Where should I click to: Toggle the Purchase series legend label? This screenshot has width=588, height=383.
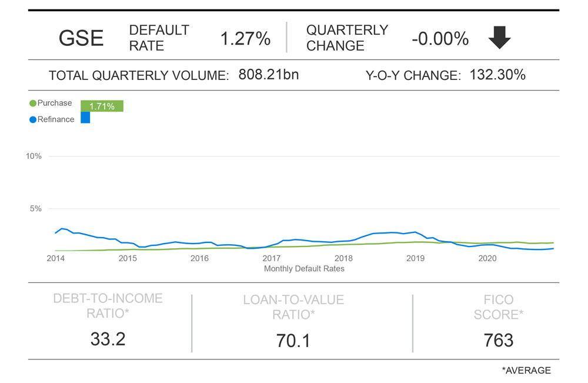(x=54, y=104)
